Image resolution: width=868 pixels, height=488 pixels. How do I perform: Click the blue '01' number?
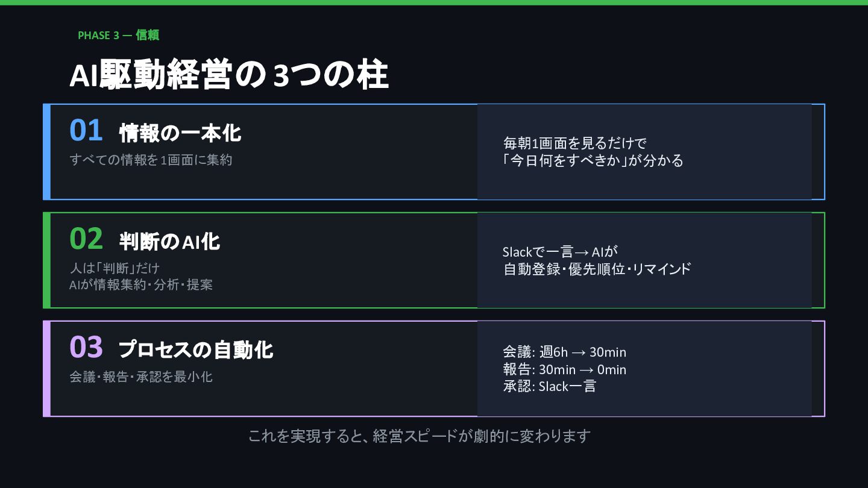86,131
